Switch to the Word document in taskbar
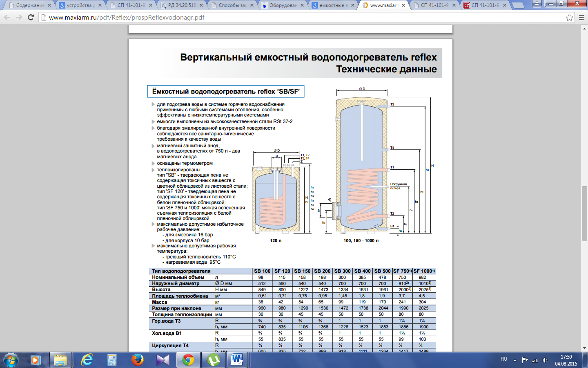 click(x=237, y=360)
